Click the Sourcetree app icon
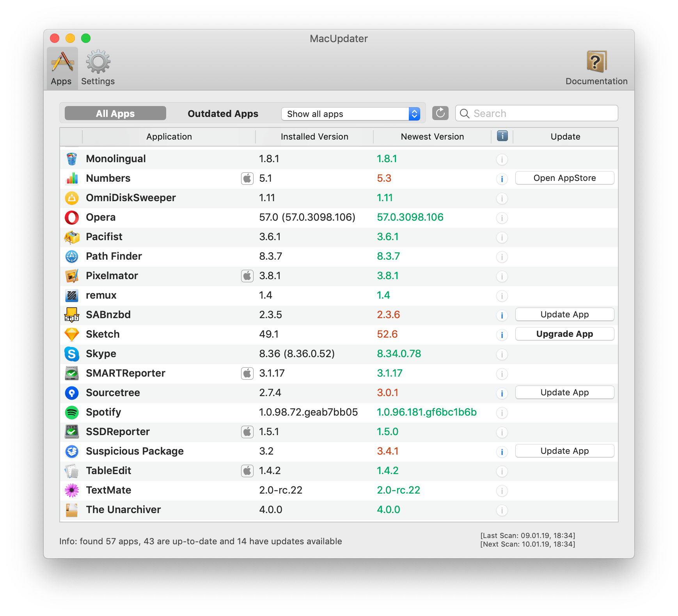Image resolution: width=678 pixels, height=616 pixels. pos(72,393)
